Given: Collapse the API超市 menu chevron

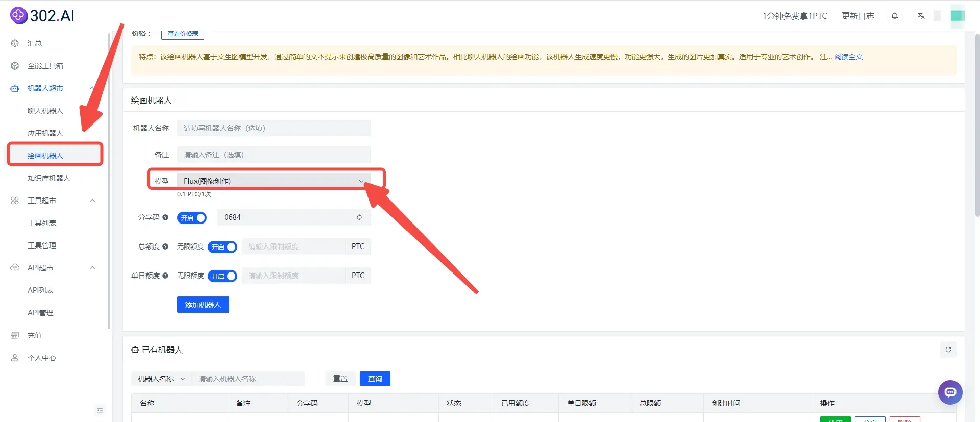Looking at the screenshot, I should (92, 268).
